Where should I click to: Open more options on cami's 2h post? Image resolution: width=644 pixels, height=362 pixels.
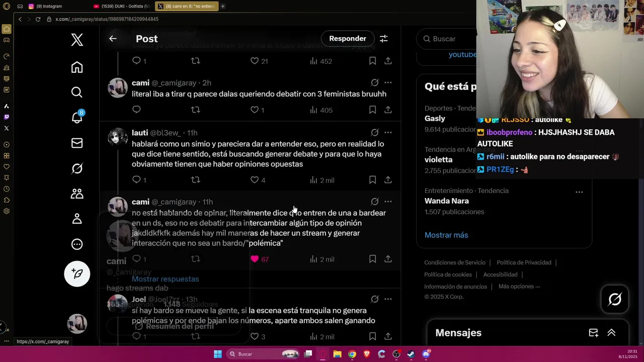pos(388,82)
